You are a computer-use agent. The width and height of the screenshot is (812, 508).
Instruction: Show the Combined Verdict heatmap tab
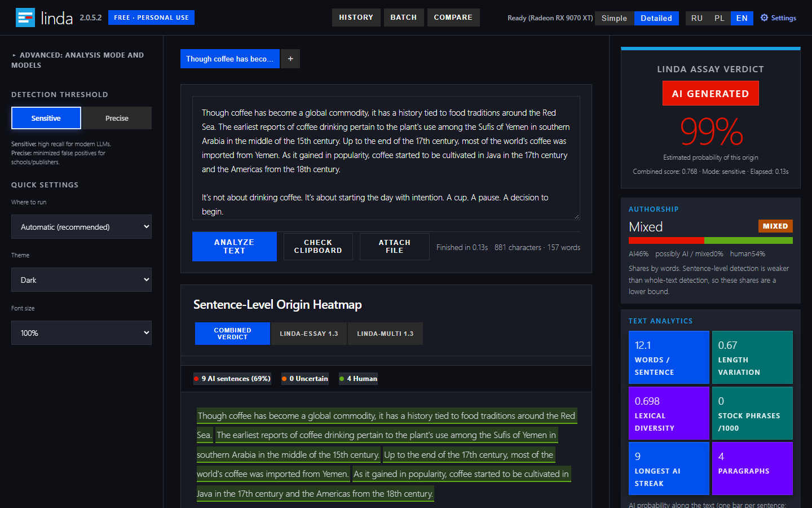[x=232, y=334]
